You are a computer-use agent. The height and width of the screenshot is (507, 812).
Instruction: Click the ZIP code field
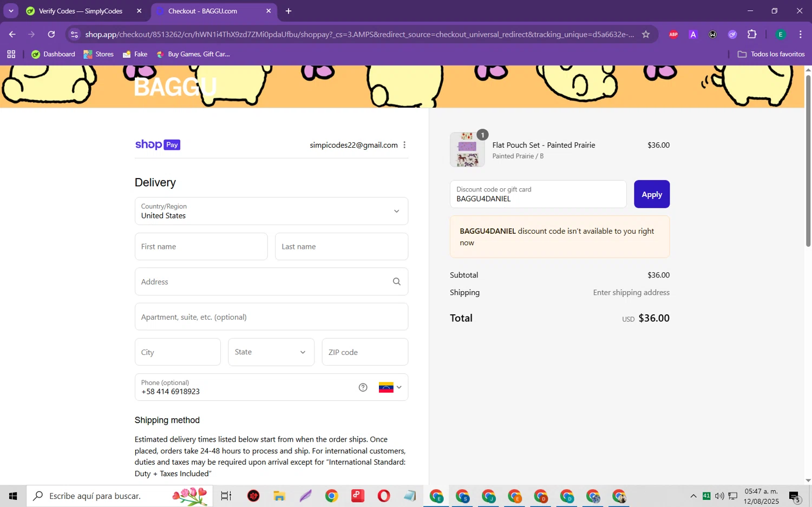coord(365,352)
